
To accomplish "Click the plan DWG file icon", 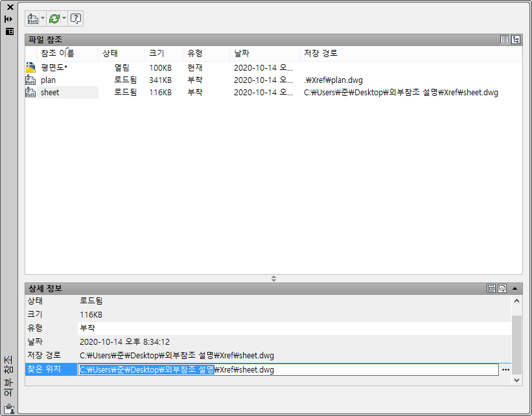I will [x=30, y=80].
